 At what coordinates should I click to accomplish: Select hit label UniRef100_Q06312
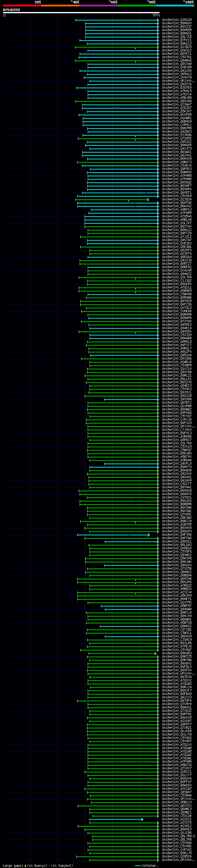pyautogui.click(x=177, y=50)
